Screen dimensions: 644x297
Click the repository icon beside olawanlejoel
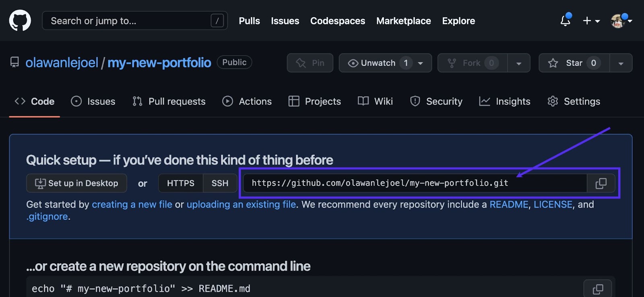point(14,62)
